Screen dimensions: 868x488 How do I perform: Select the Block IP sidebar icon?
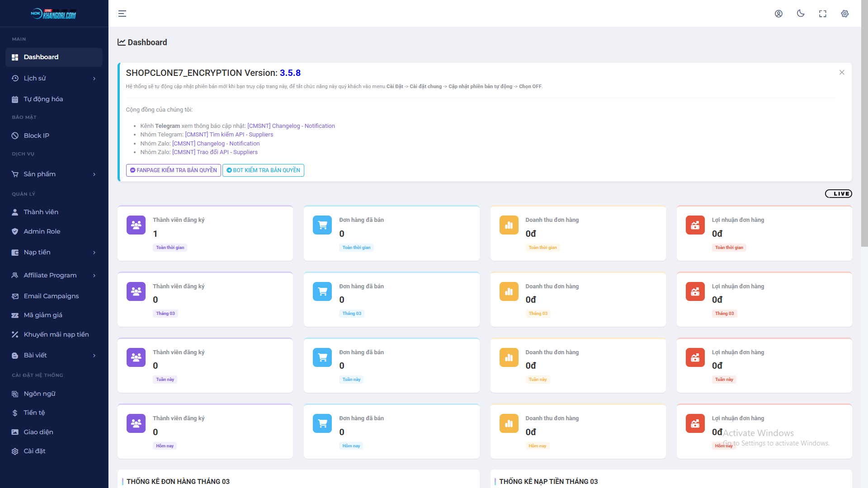click(15, 135)
